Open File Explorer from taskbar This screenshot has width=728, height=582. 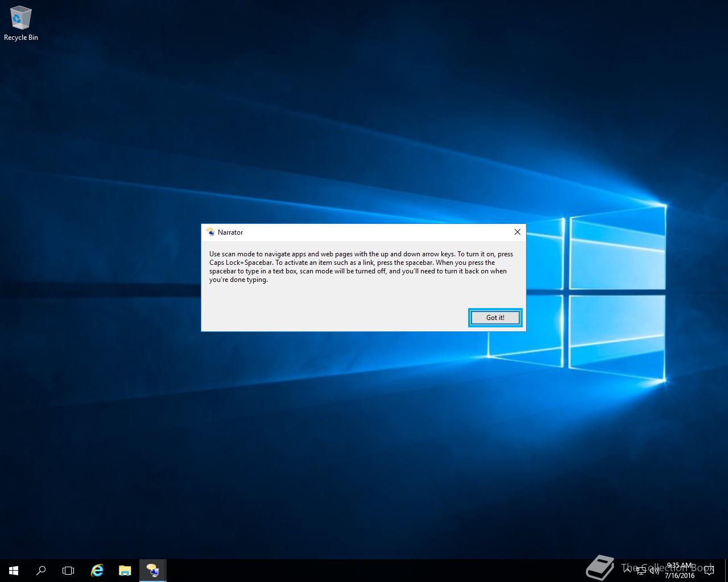tap(125, 570)
